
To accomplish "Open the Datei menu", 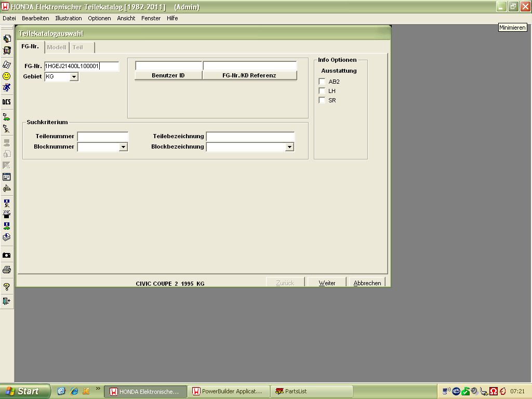I will tap(9, 18).
